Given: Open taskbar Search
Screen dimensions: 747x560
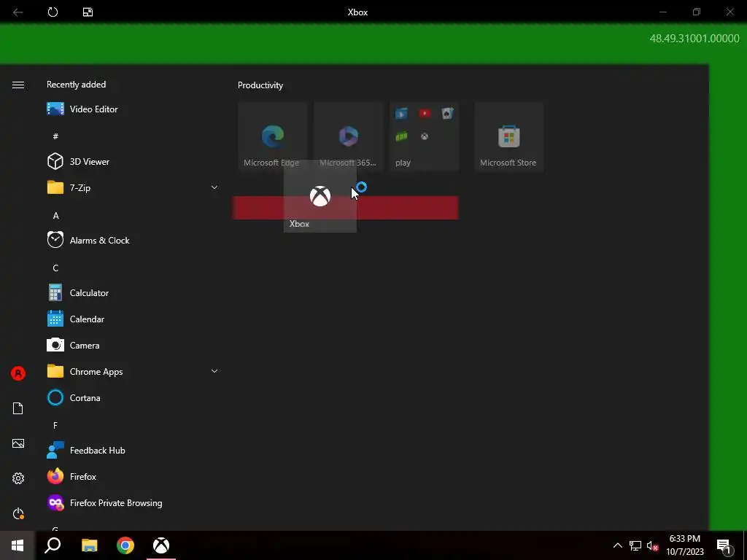Looking at the screenshot, I should point(53,545).
